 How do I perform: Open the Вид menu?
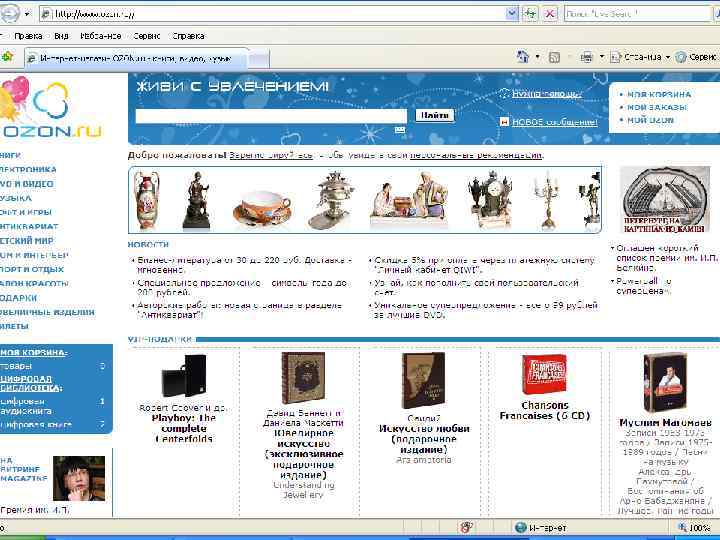click(61, 36)
